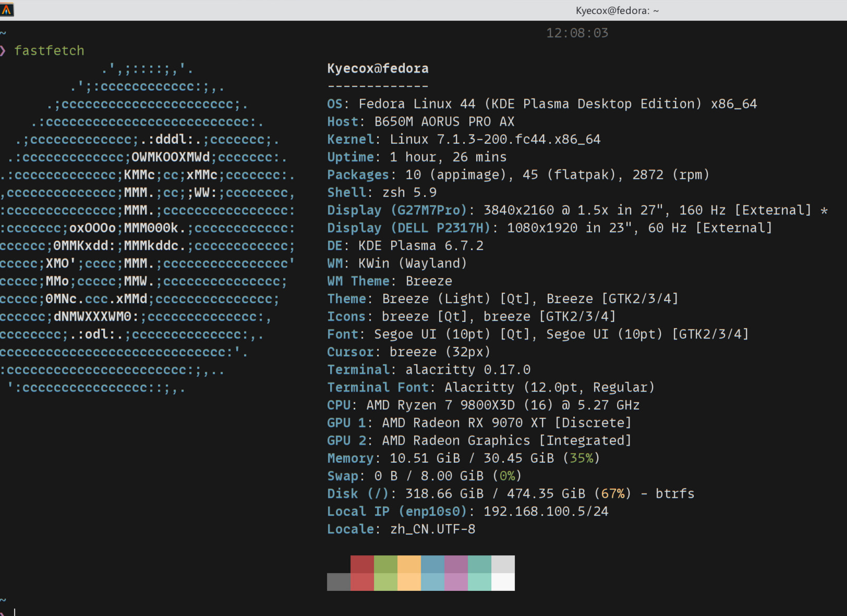This screenshot has width=847, height=616.
Task: Click the orange swatch in top palette row
Action: 409,564
